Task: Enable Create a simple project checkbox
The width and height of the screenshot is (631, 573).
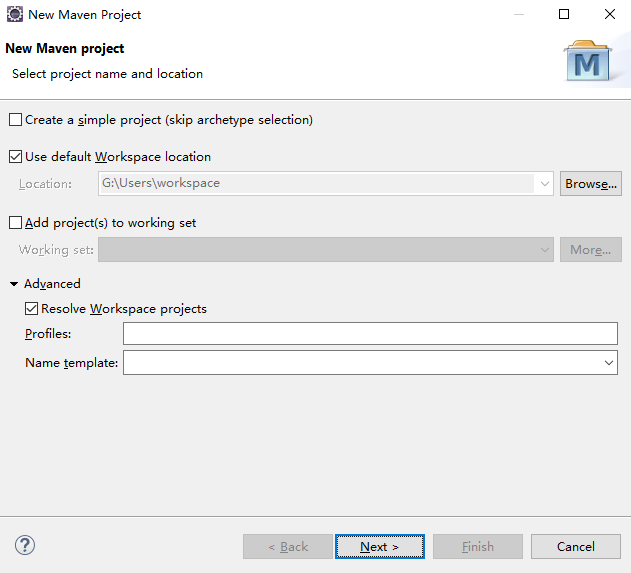Action: pyautogui.click(x=15, y=120)
